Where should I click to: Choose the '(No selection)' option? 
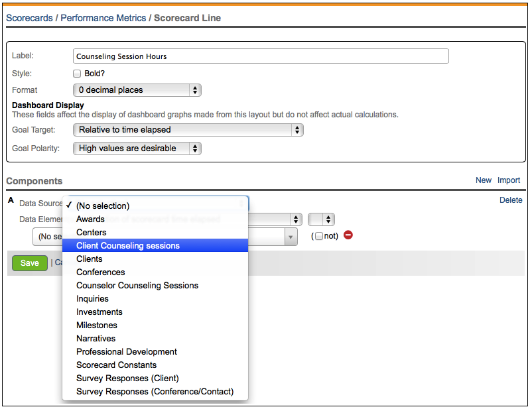[x=103, y=206]
